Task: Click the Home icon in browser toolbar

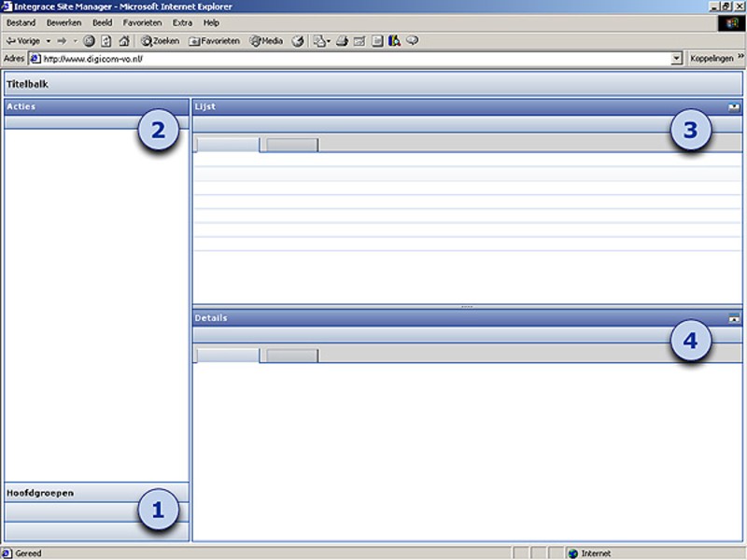Action: 123,41
